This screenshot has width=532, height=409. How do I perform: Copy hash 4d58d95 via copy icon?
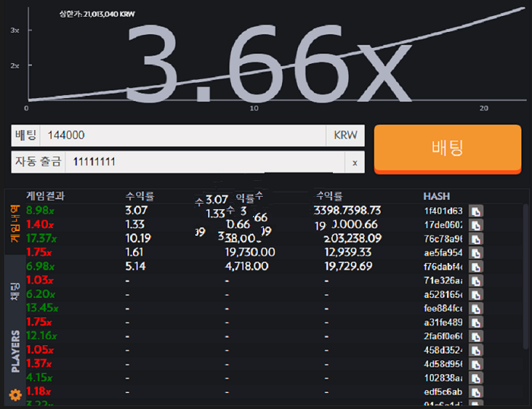pyautogui.click(x=476, y=364)
